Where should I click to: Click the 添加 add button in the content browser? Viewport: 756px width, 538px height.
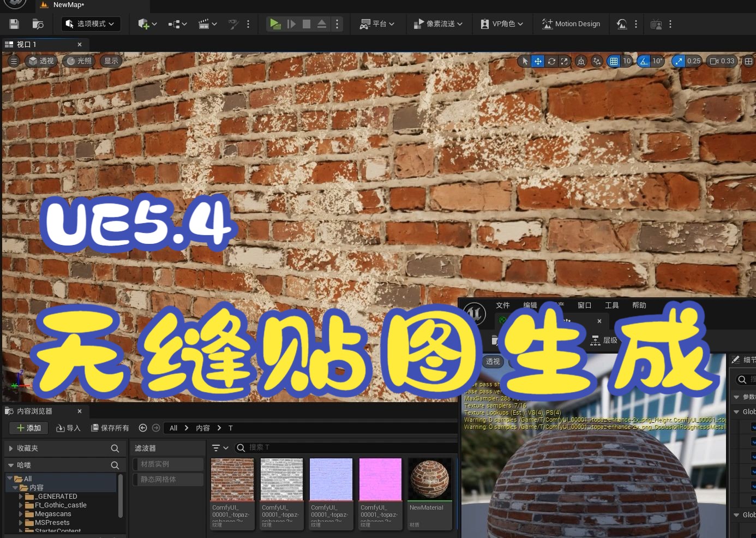(x=29, y=428)
